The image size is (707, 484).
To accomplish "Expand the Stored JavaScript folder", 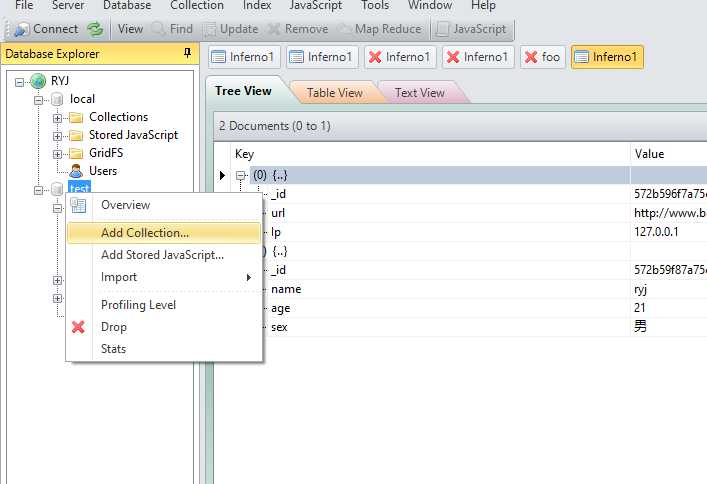I will click(57, 136).
